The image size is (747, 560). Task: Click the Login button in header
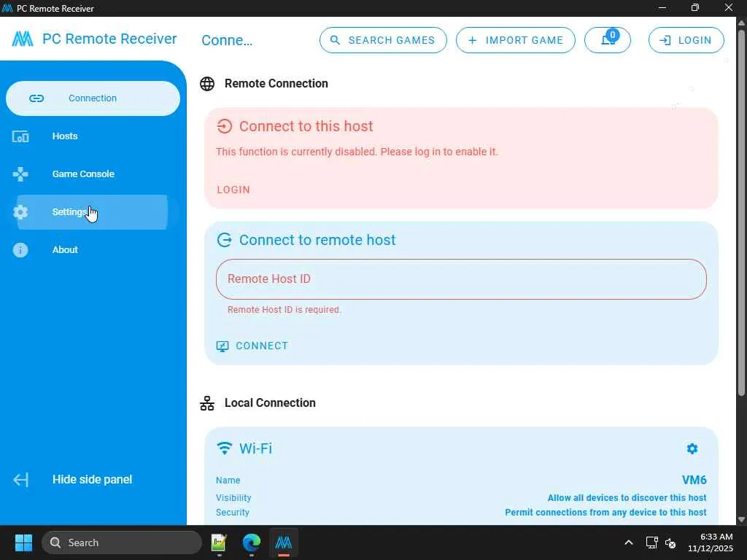tap(686, 40)
